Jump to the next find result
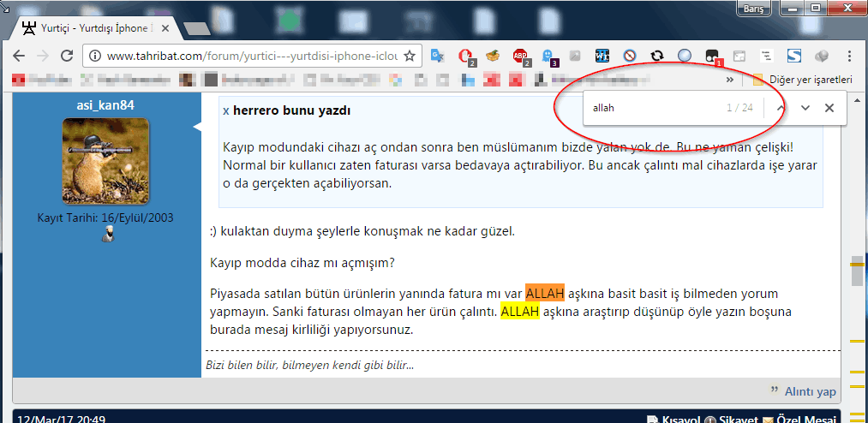The height and width of the screenshot is (423, 868). (x=805, y=108)
